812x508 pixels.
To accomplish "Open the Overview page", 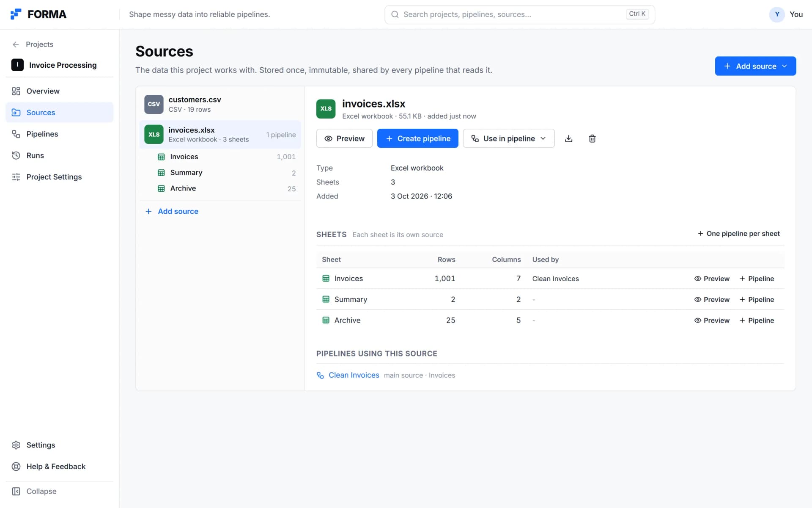I will [59, 91].
